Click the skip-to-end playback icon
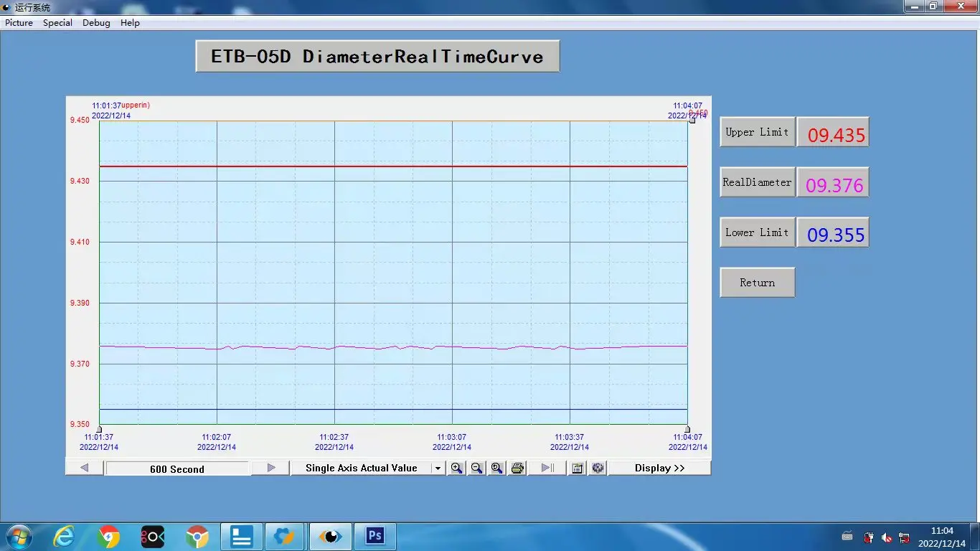Image resolution: width=980 pixels, height=551 pixels. coord(547,468)
